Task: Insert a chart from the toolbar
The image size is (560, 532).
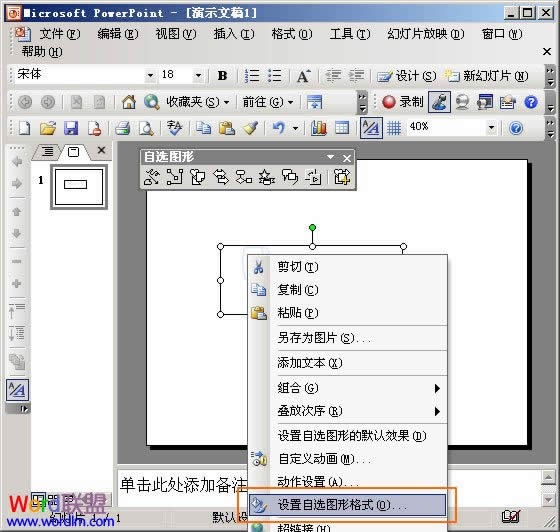Action: point(318,128)
